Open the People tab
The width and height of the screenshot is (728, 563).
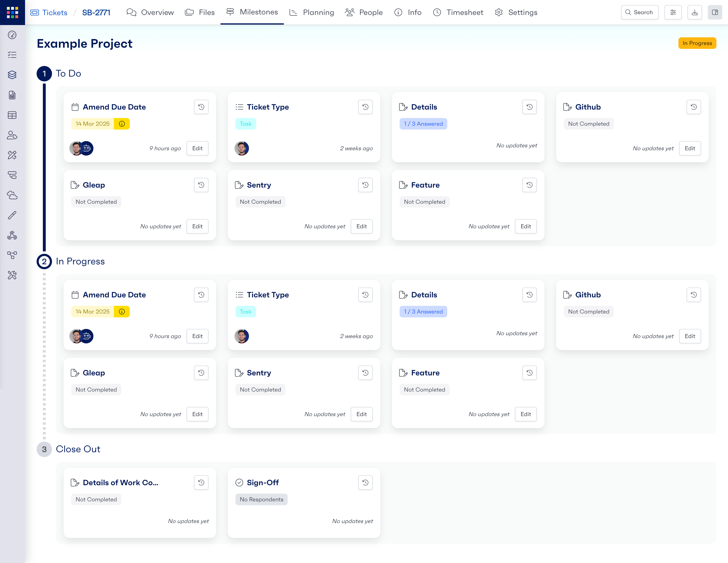tap(364, 12)
